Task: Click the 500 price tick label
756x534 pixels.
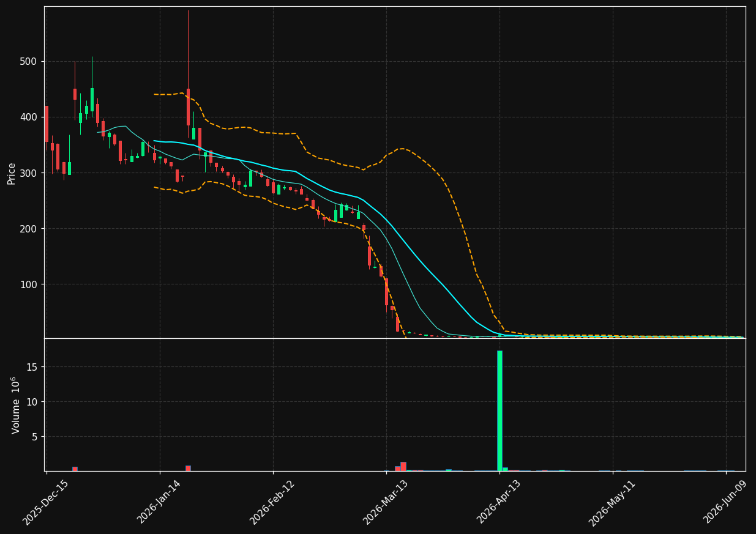Action: pyautogui.click(x=28, y=61)
